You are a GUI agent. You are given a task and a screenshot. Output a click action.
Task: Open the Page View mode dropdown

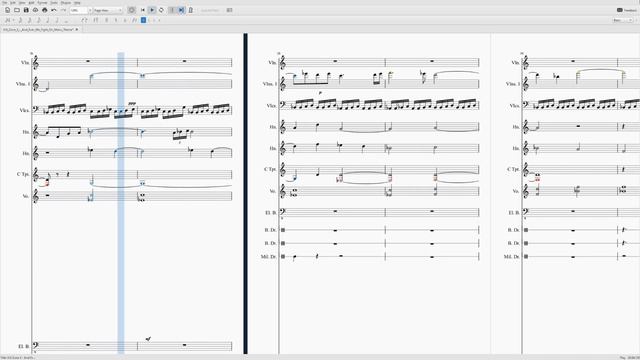[x=108, y=10]
